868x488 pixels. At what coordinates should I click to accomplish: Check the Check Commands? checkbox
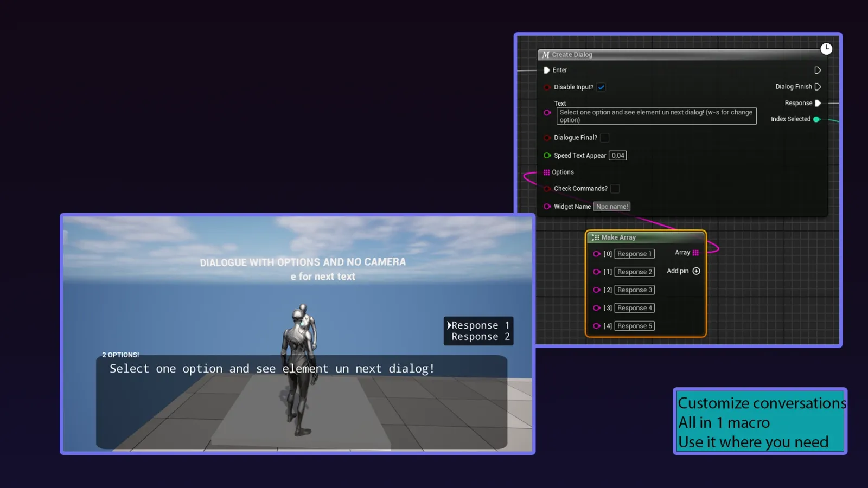(x=615, y=188)
